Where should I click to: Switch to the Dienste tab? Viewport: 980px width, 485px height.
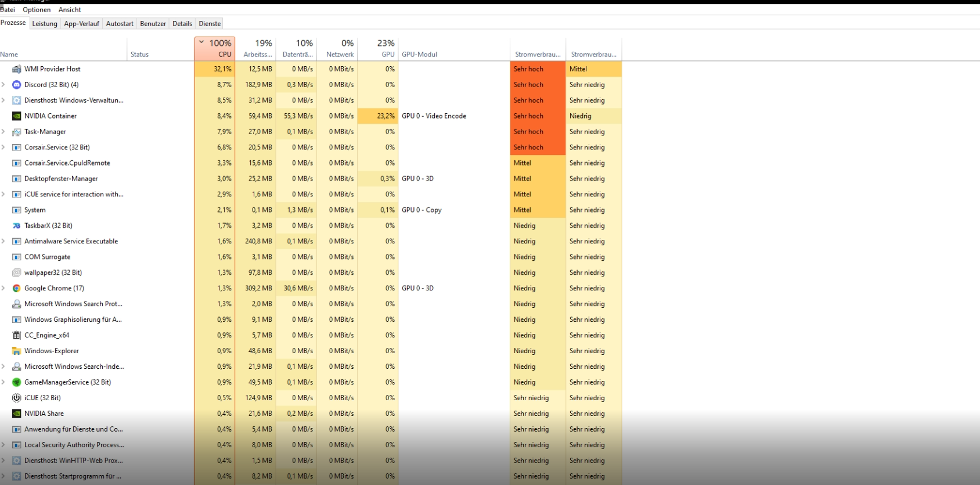pos(210,24)
